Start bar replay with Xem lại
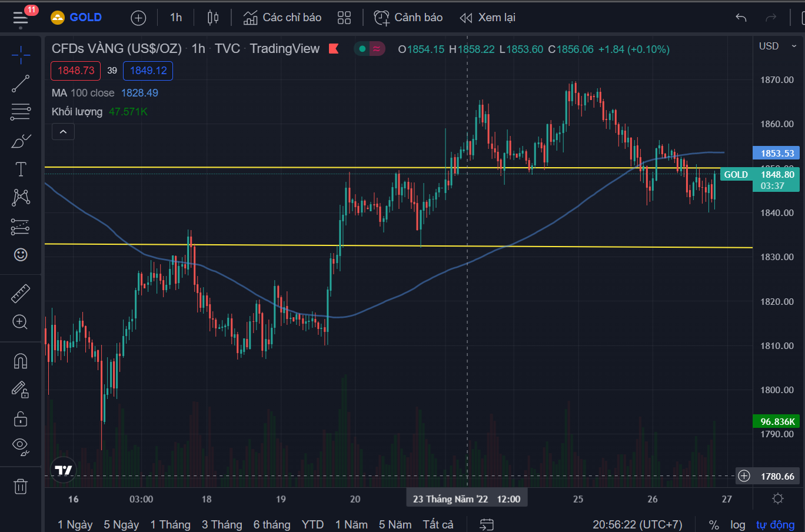Screen dimensions: 805x532 pos(487,18)
